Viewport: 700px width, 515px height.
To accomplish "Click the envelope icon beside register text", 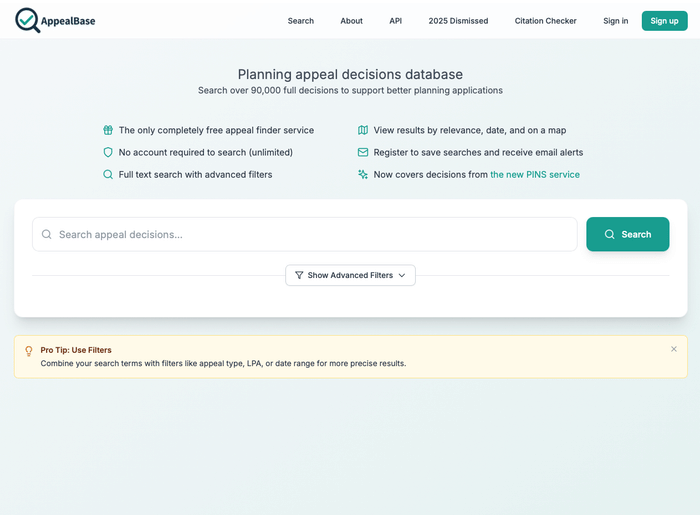I will click(363, 152).
